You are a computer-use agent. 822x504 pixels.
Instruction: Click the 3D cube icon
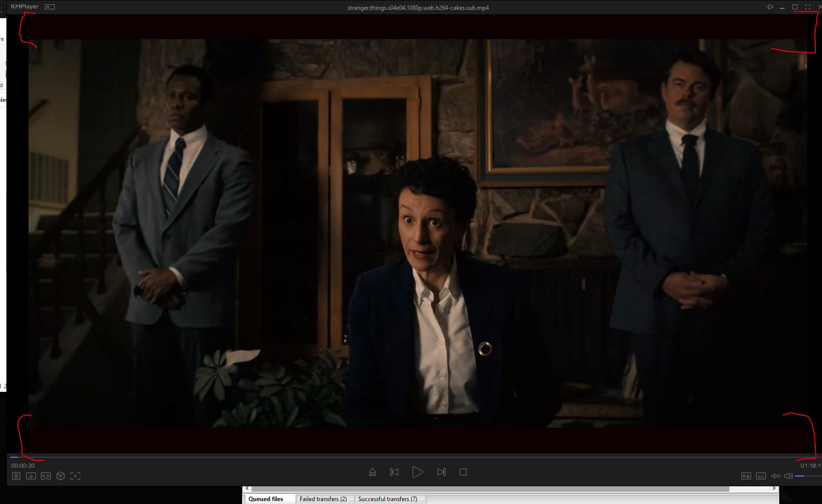coord(61,476)
